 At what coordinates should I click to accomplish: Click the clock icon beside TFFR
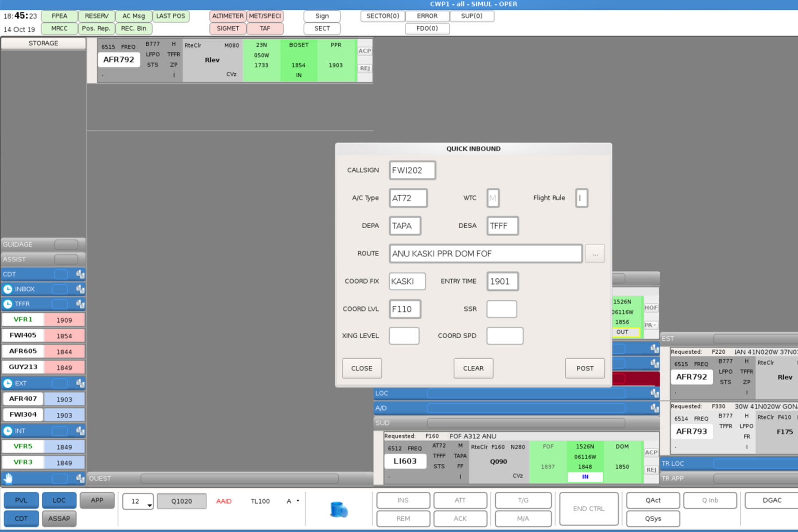[8, 304]
